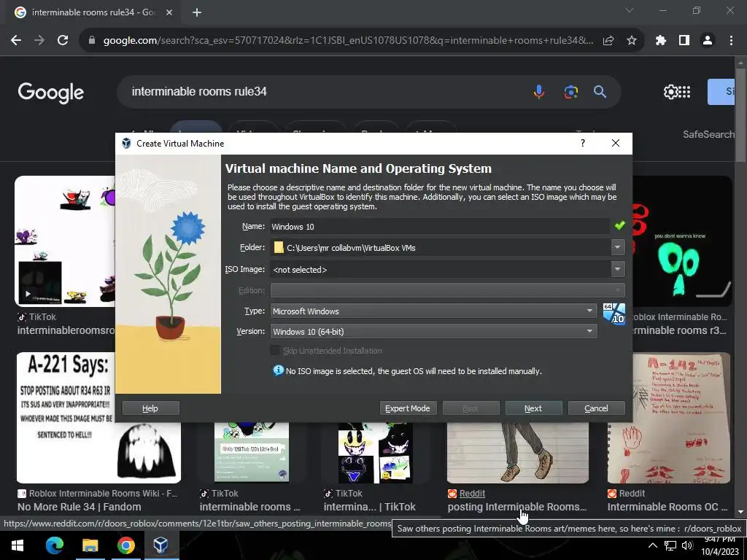This screenshot has width=747, height=560.
Task: Open the Chrome extensions puzzle icon
Action: coord(661,41)
